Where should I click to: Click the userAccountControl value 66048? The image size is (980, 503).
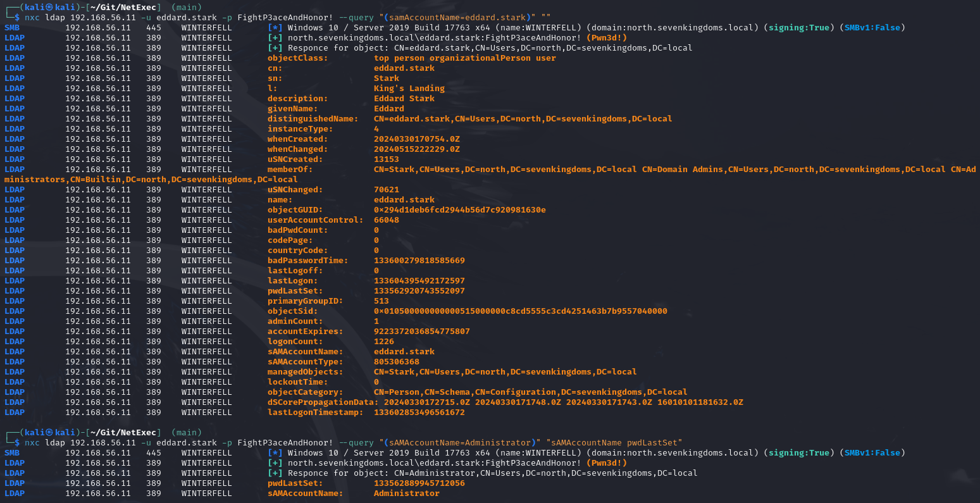click(x=386, y=220)
